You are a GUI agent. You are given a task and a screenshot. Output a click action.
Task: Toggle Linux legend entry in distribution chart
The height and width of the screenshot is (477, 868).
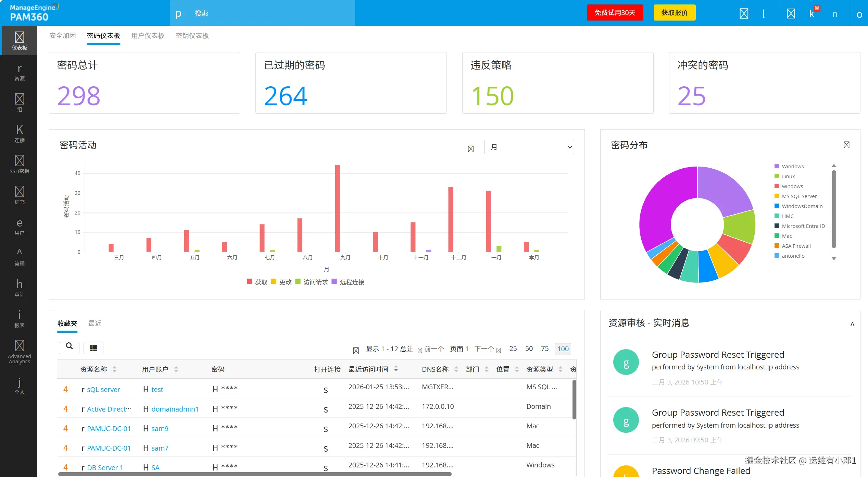pyautogui.click(x=788, y=176)
